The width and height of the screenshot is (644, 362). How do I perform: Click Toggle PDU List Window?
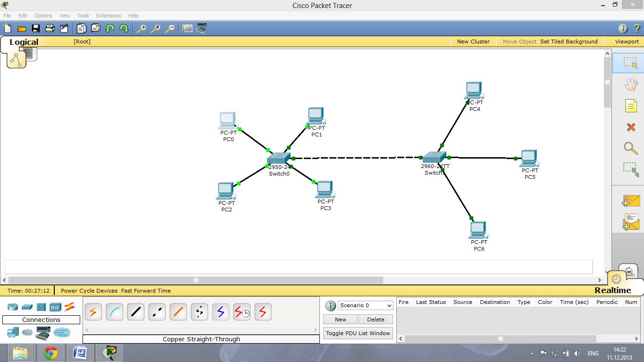[358, 333]
